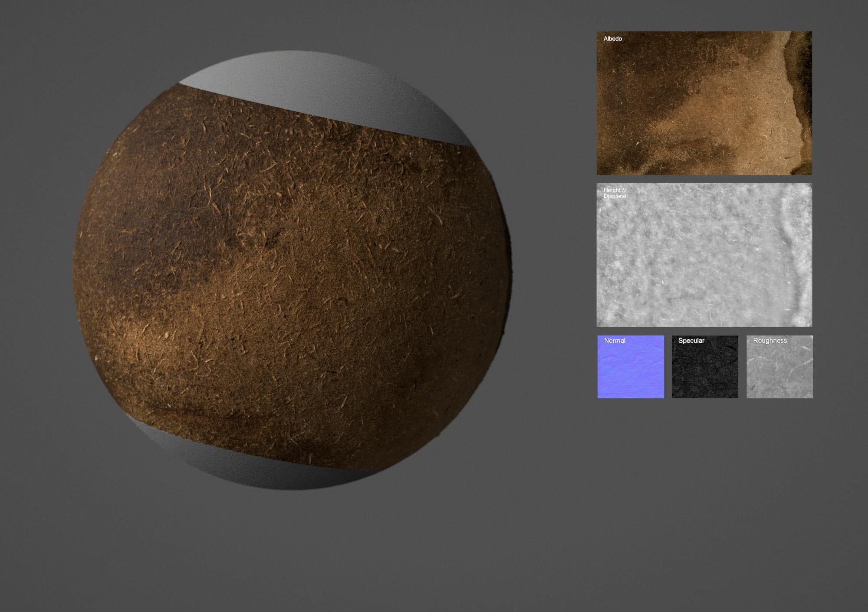This screenshot has width=868, height=612.
Task: Select the Normal map thumbnail
Action: click(631, 367)
